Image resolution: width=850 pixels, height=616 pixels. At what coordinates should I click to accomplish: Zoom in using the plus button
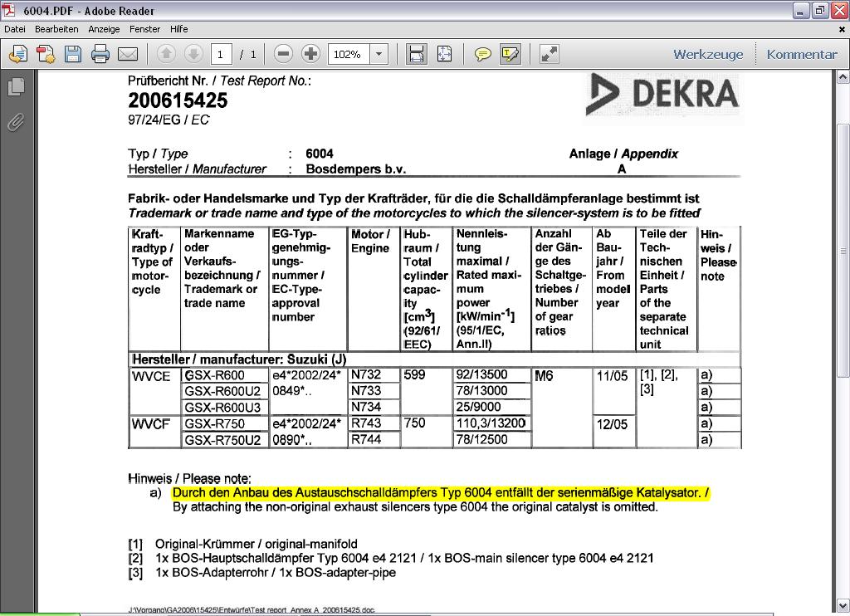310,54
